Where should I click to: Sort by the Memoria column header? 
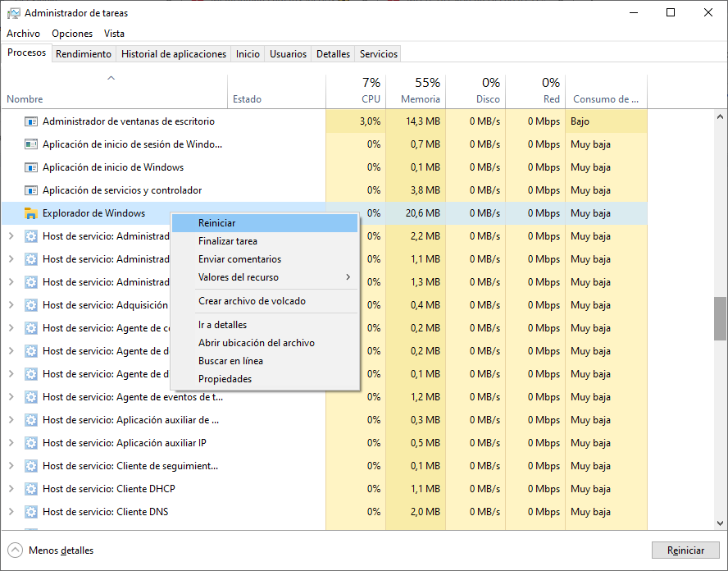tap(416, 92)
